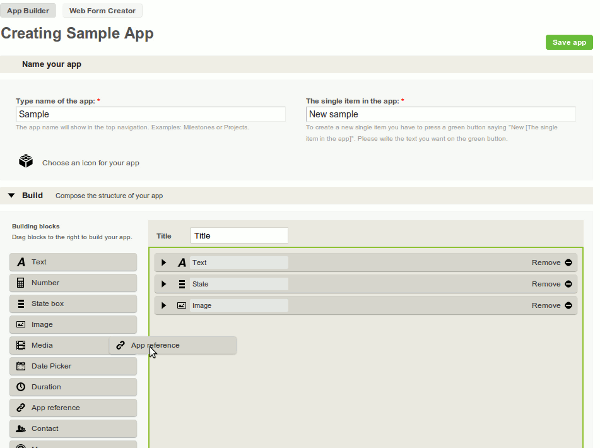Click the minus icon on State row

click(x=568, y=284)
